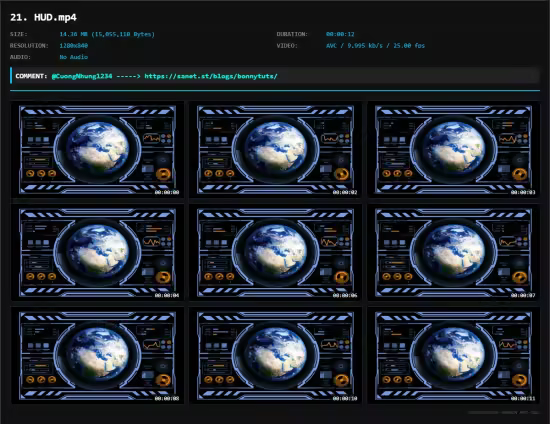
Task: Select the frame at timestamp 00:00:10
Action: pos(275,356)
